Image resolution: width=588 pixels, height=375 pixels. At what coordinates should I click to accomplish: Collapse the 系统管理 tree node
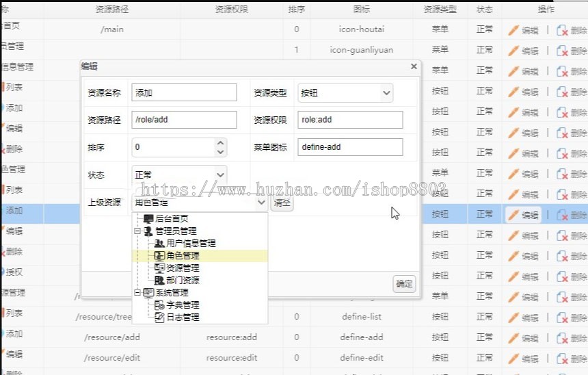point(137,292)
